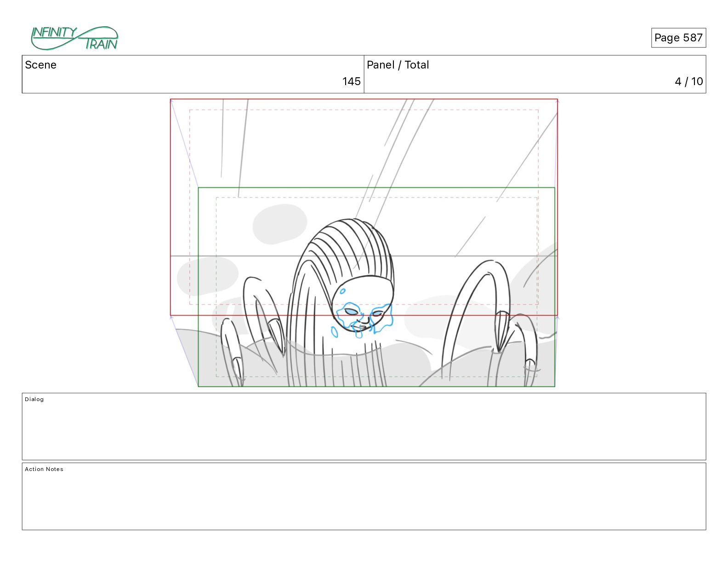Click the Action Notes label
The height and width of the screenshot is (563, 728).
coord(44,469)
